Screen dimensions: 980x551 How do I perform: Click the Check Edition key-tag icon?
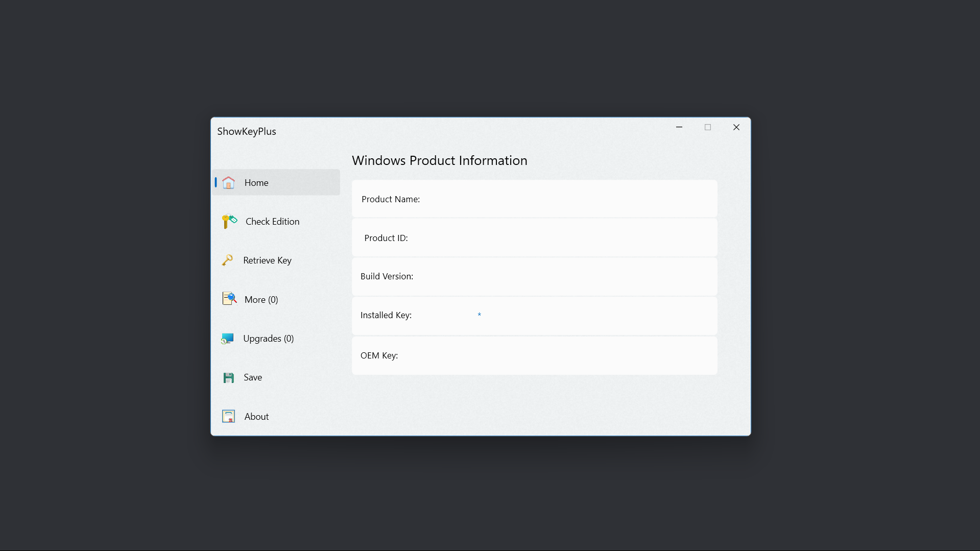(x=229, y=222)
